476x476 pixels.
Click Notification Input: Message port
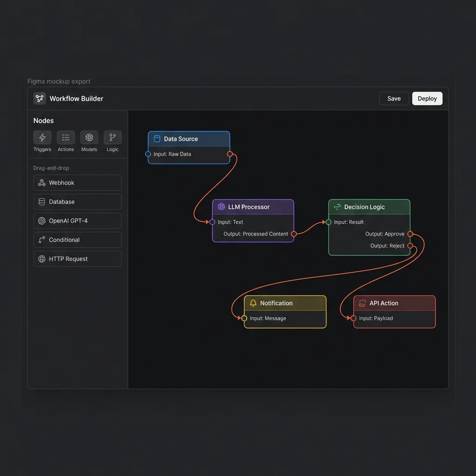(244, 318)
